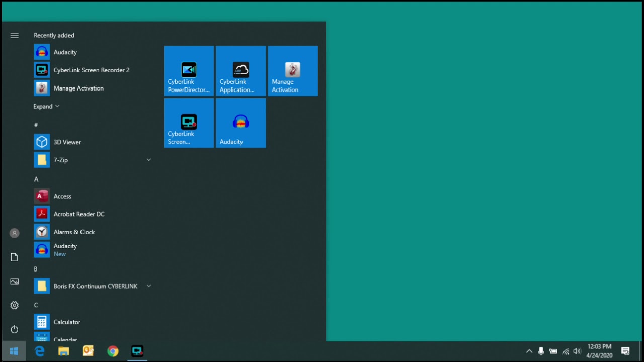644x362 pixels.
Task: Open the clock showing 12:03 PM
Action: pyautogui.click(x=599, y=351)
